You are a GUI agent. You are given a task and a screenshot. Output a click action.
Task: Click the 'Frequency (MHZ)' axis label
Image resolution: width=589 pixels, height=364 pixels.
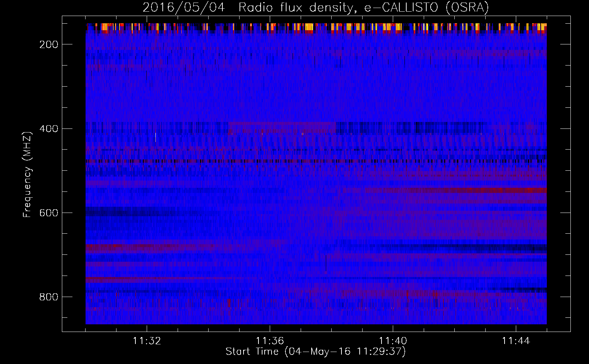(27, 174)
